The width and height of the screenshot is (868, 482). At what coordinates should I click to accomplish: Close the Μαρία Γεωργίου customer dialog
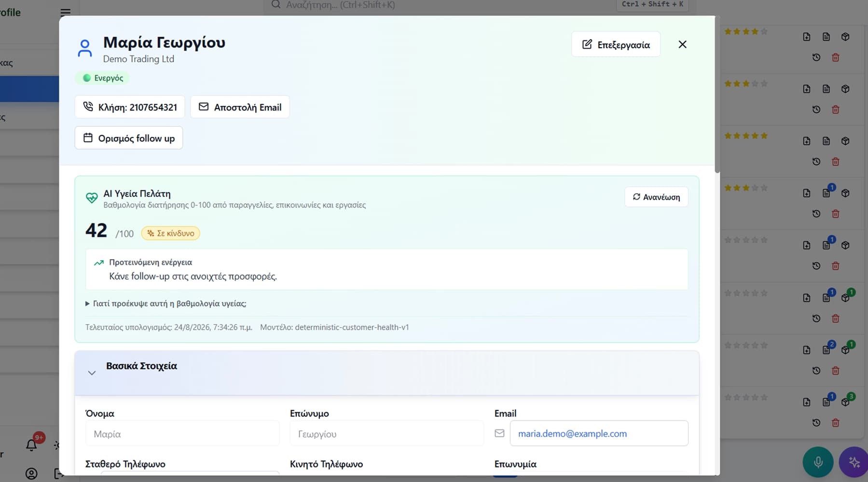682,44
